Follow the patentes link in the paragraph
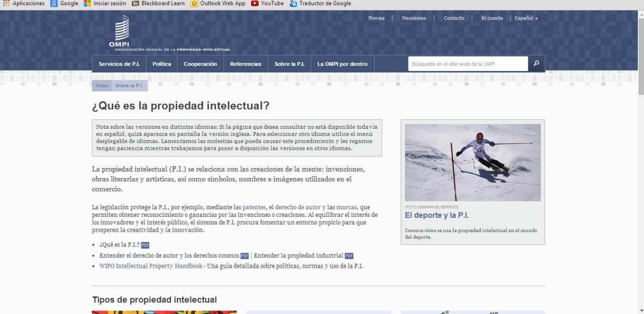 click(x=254, y=207)
